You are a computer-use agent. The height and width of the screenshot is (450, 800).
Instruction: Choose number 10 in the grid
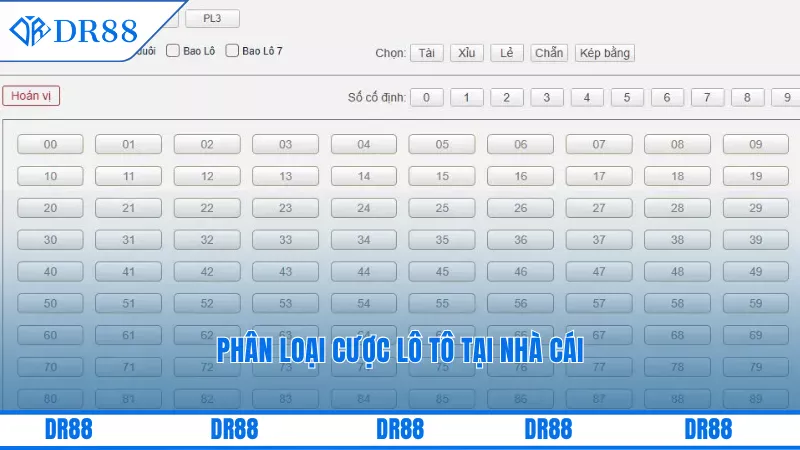(50, 176)
